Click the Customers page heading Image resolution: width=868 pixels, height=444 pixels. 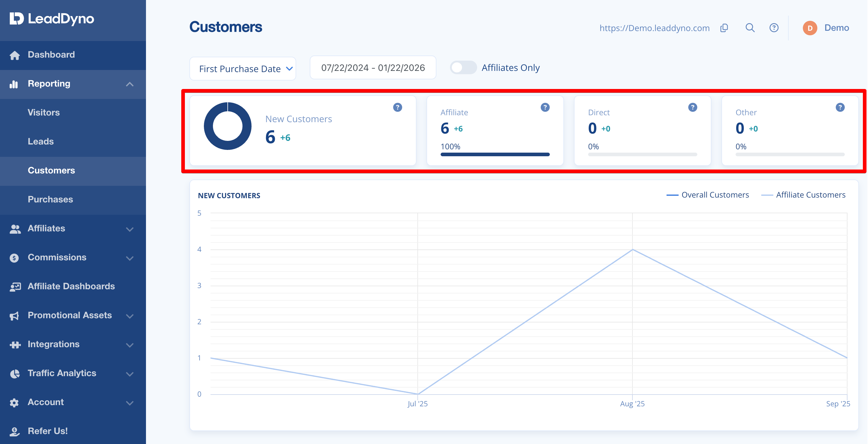(x=225, y=27)
